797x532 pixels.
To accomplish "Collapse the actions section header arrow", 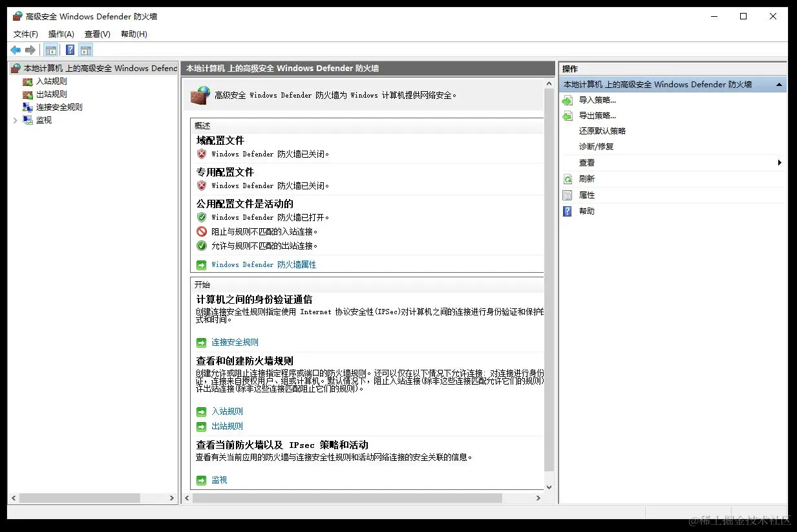I will [779, 85].
